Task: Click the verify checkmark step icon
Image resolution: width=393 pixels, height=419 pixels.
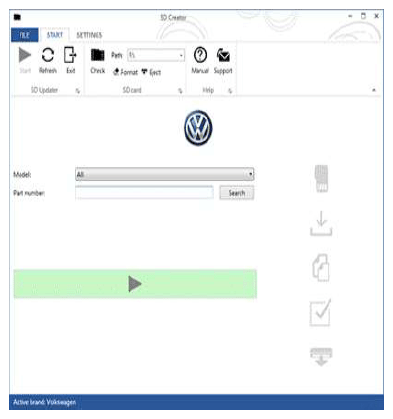Action: pyautogui.click(x=320, y=313)
